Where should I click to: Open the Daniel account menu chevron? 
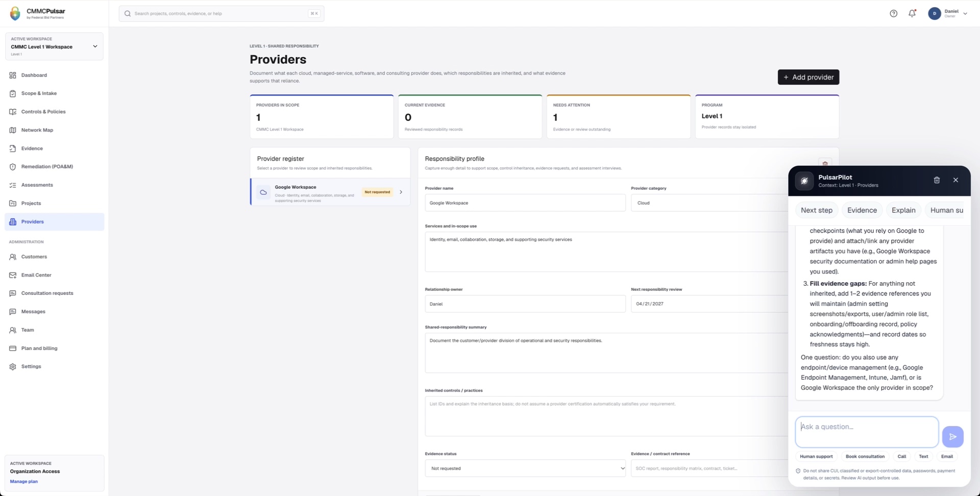[x=965, y=14]
